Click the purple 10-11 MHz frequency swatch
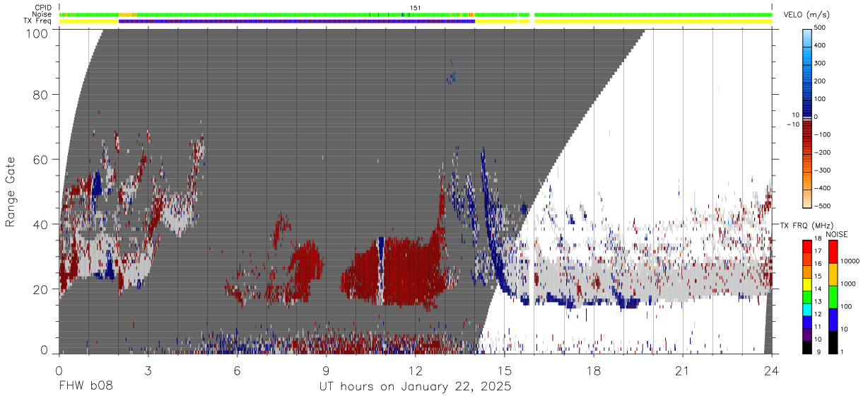Viewport: 868px width, 401px height. click(807, 335)
